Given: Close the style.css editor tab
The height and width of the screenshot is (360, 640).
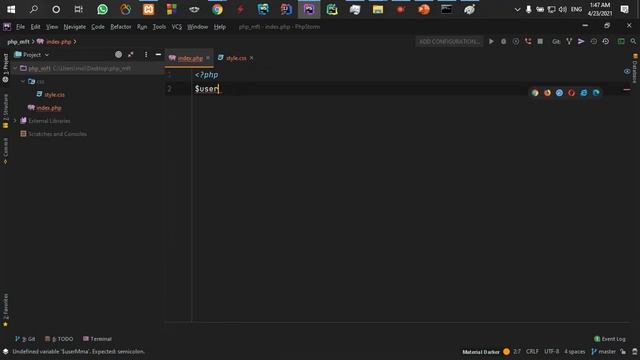Looking at the screenshot, I should coord(251,58).
